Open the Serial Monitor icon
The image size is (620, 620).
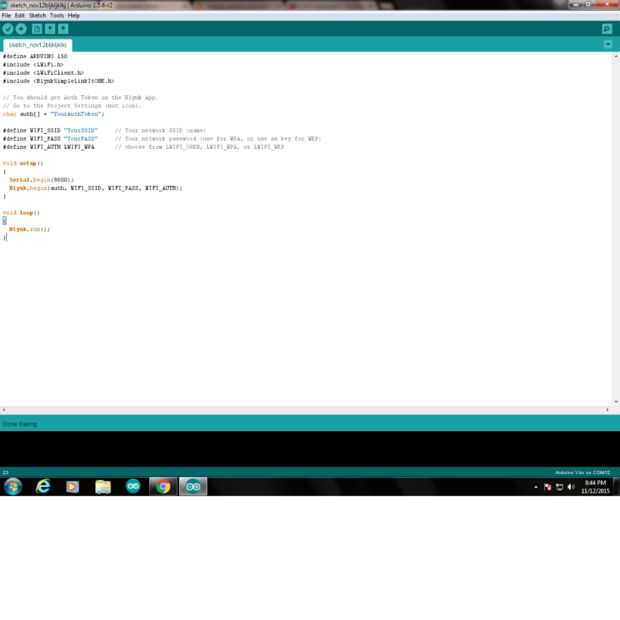tap(607, 29)
